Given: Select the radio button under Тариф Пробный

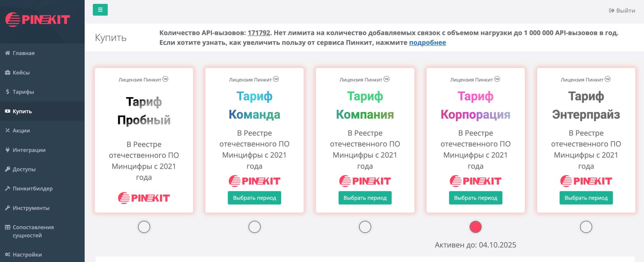Looking at the screenshot, I should [x=144, y=227].
